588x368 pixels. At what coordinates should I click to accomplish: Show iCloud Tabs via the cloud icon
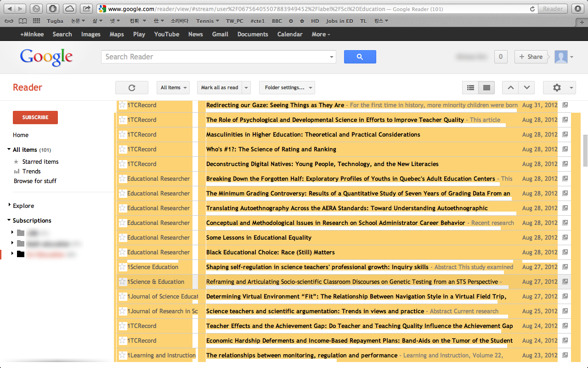pos(70,9)
